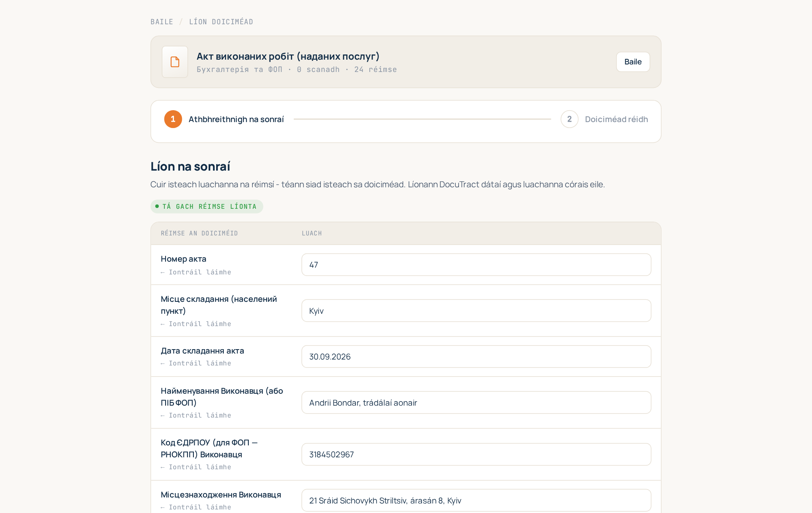Click the orange document file icon

point(175,62)
